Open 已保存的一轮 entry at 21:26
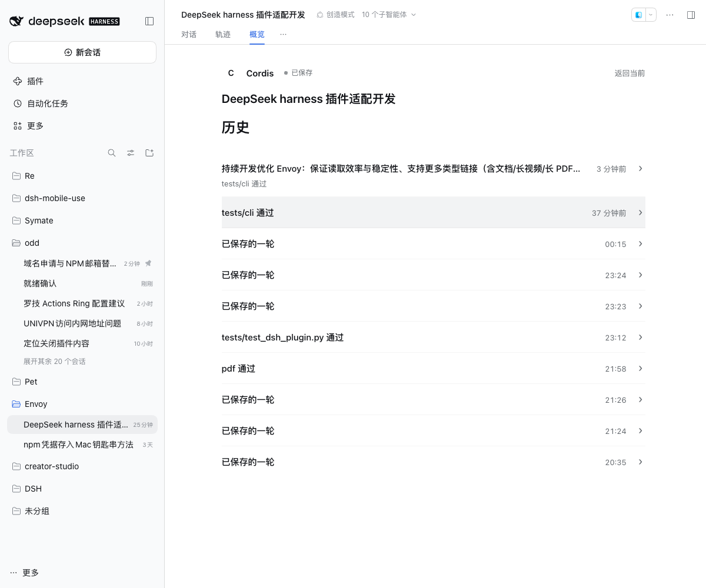Screen dimensions: 706x588 [x=434, y=400]
